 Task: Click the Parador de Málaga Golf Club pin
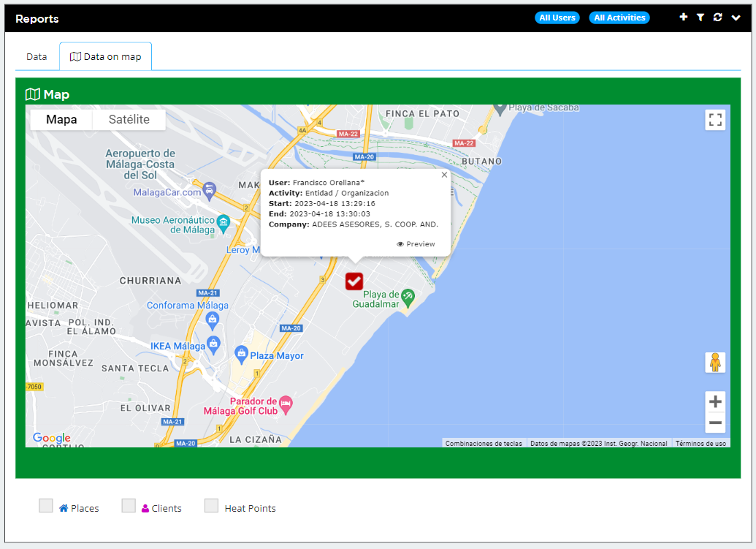[286, 405]
